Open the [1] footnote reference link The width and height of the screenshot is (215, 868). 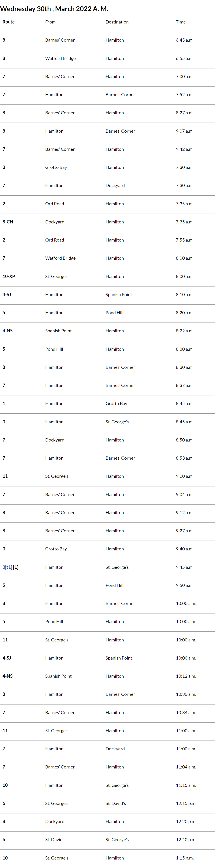(16, 567)
